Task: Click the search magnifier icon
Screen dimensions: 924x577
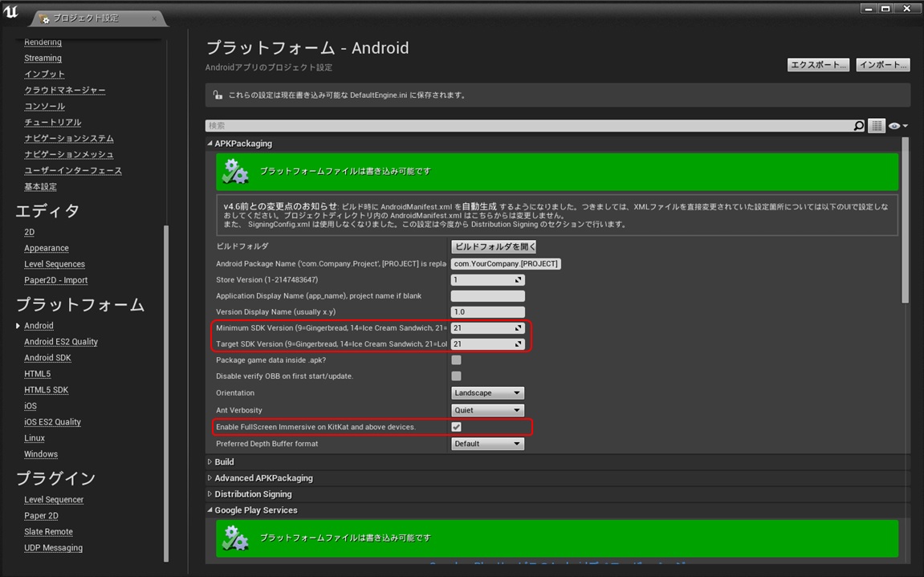Action: pyautogui.click(x=859, y=125)
